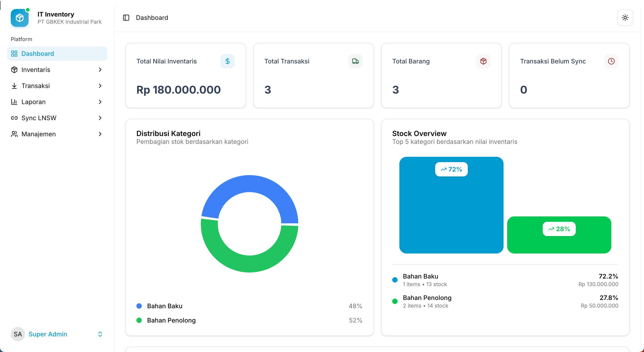Click the Inventaris box icon
Screen dimensions: 644x352
pos(14,70)
